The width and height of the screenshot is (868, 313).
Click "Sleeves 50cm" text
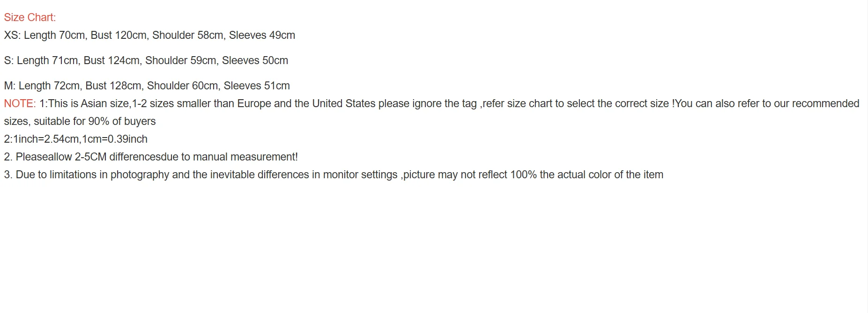point(255,60)
